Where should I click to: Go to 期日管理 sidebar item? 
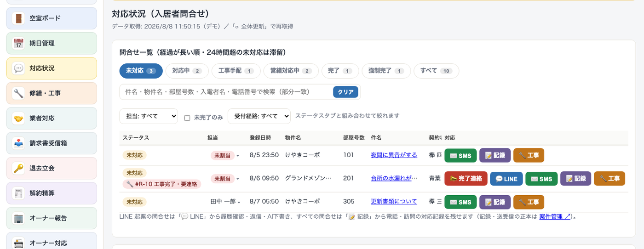(x=52, y=43)
